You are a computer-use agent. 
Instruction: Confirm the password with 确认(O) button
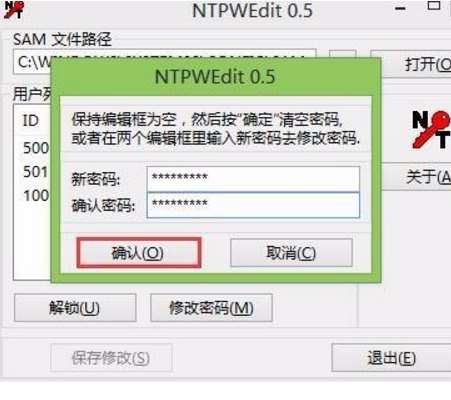coord(139,253)
